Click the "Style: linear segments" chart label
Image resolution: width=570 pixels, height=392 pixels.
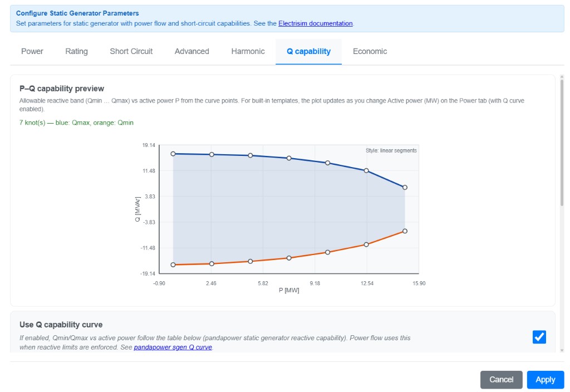[391, 151]
